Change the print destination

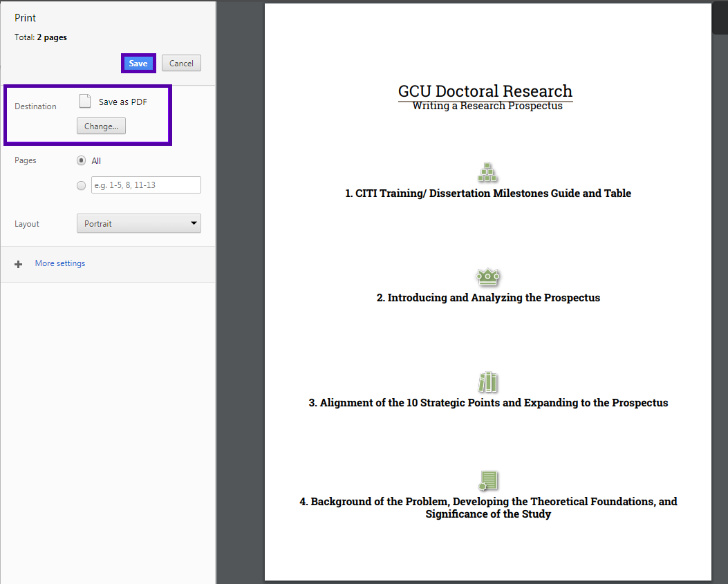coord(101,126)
